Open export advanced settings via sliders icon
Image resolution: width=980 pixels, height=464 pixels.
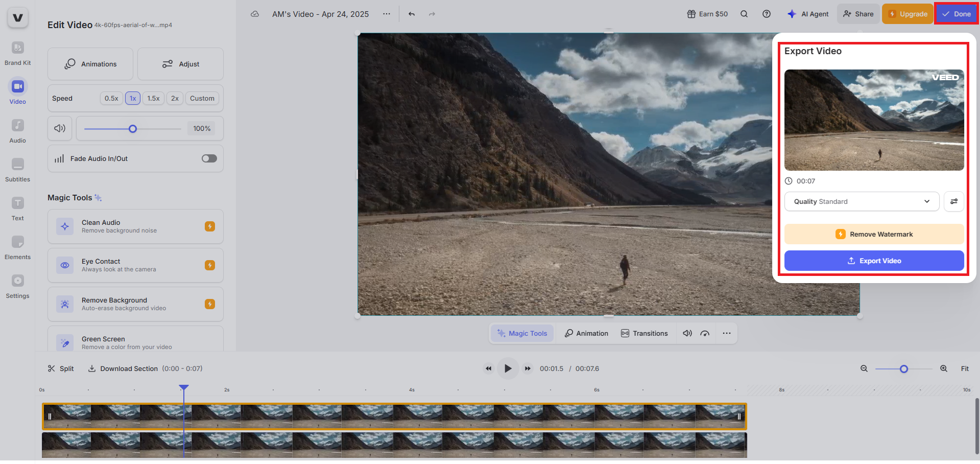(953, 201)
